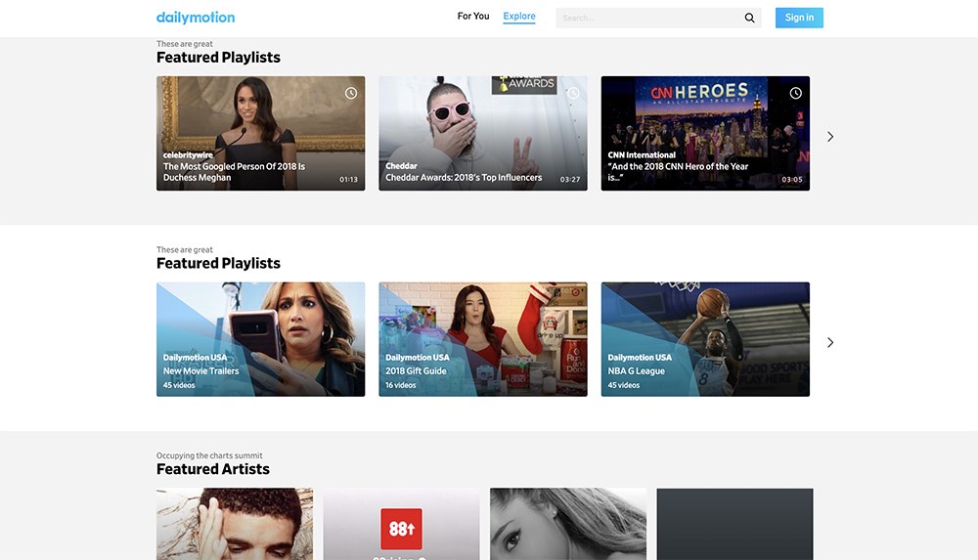Click the 03:05 duration label
Viewport: 978px width, 560px height.
[792, 180]
